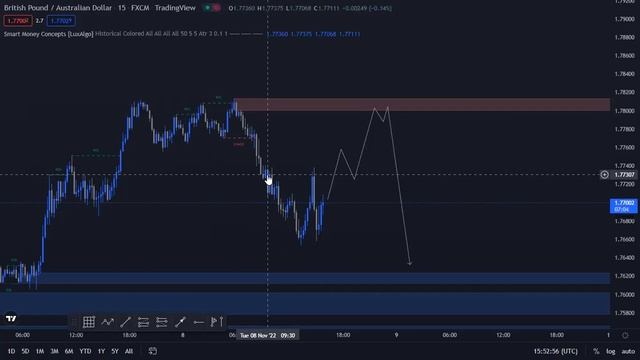Click the TradingView logo on the chart
640x360 pixels.
(11, 318)
